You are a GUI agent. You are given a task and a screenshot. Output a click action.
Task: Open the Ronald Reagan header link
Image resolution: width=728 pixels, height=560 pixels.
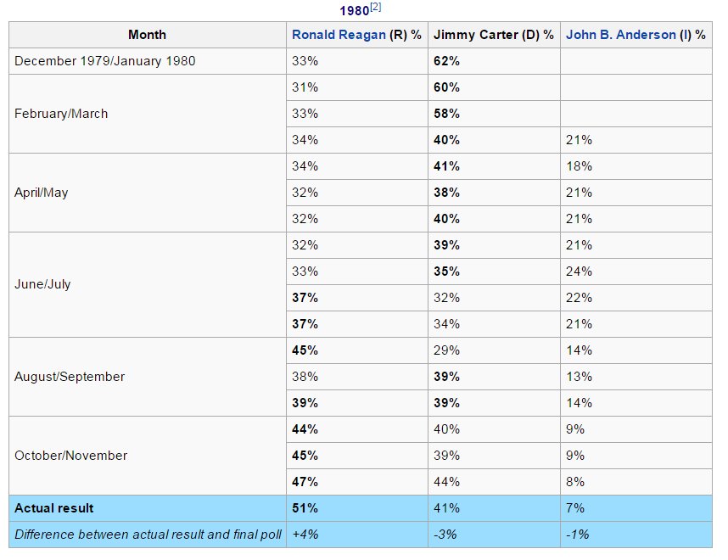(x=339, y=35)
